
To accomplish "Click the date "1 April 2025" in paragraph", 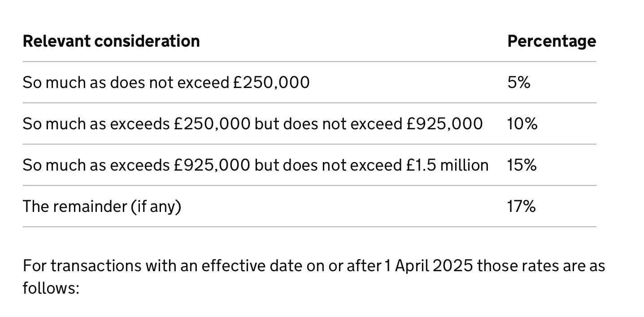I will click(428, 266).
